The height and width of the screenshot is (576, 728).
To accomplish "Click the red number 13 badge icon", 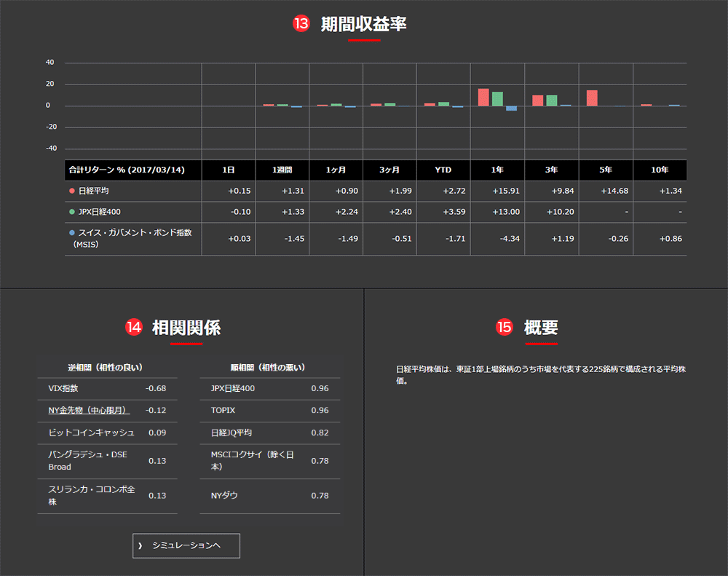I will tap(301, 24).
